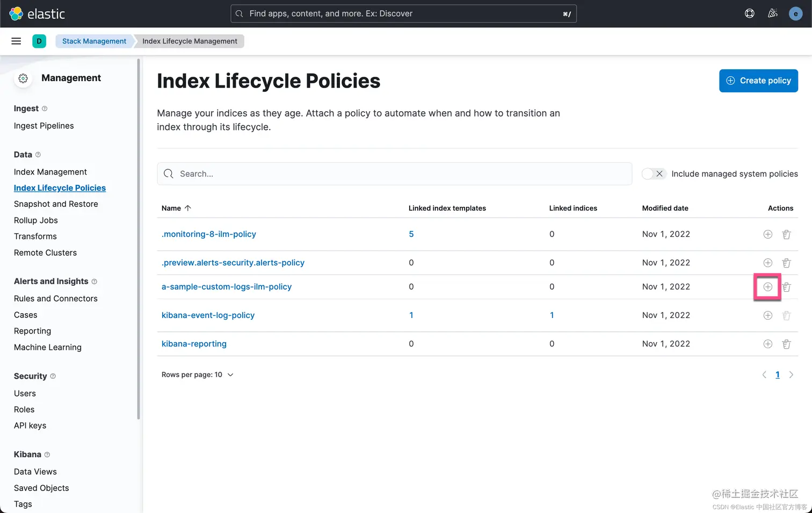Click the Elastic logo
The image size is (812, 513).
click(x=38, y=14)
